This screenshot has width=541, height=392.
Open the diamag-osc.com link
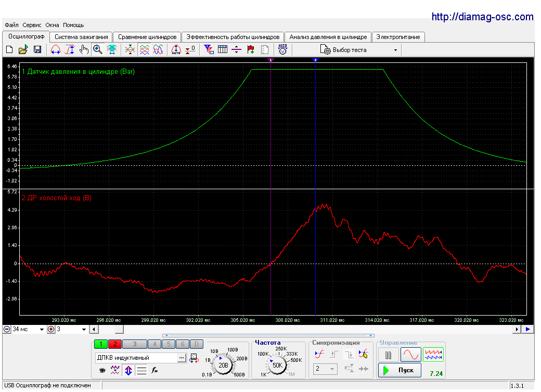coord(482,17)
